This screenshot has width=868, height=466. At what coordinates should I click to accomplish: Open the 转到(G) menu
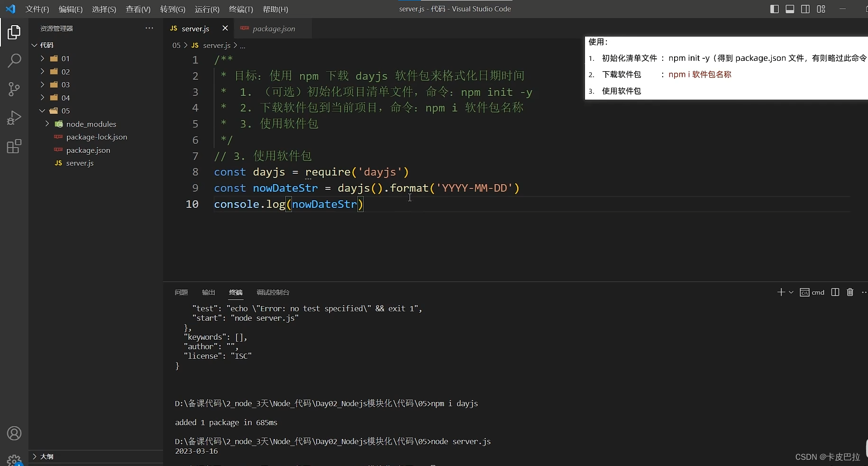coord(173,9)
